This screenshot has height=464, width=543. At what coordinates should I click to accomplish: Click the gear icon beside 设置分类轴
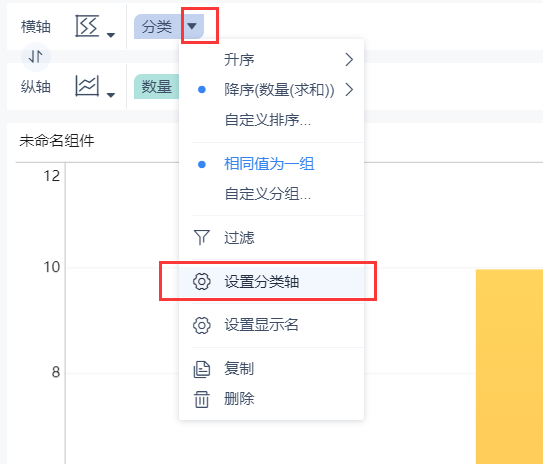[x=202, y=282]
